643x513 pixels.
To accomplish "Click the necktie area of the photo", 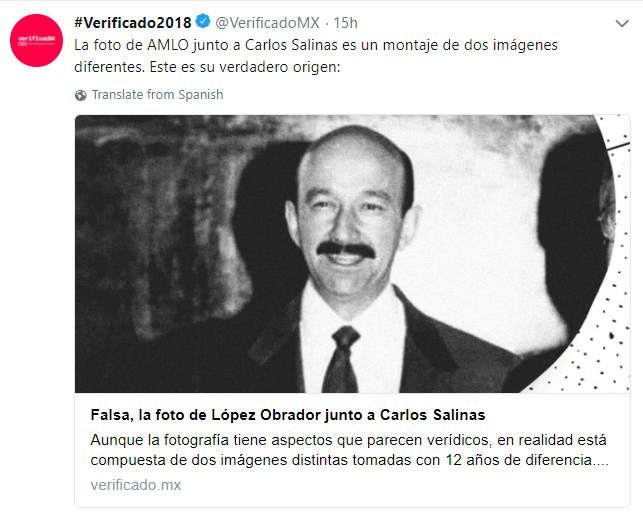I will (342, 359).
